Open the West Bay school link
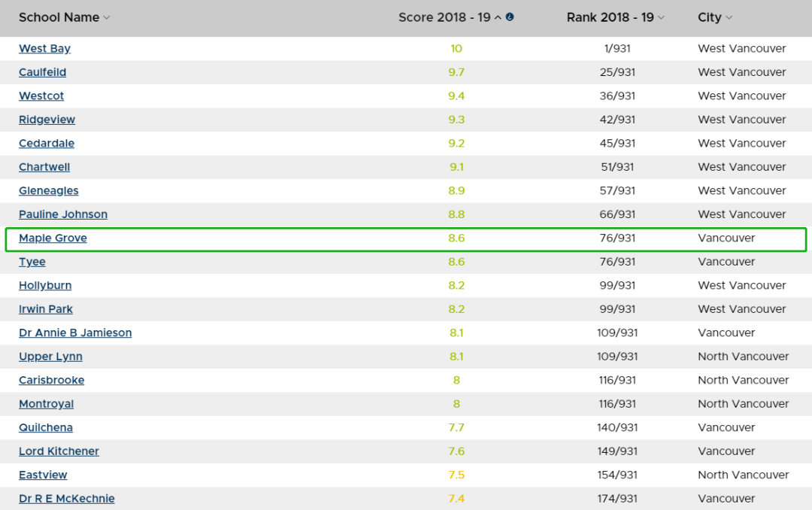Screen dimensions: 812x510 44,49
